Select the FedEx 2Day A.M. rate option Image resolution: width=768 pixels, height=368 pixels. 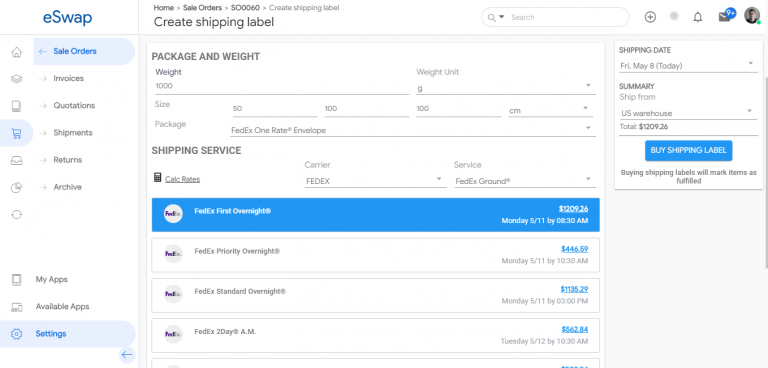coord(376,336)
